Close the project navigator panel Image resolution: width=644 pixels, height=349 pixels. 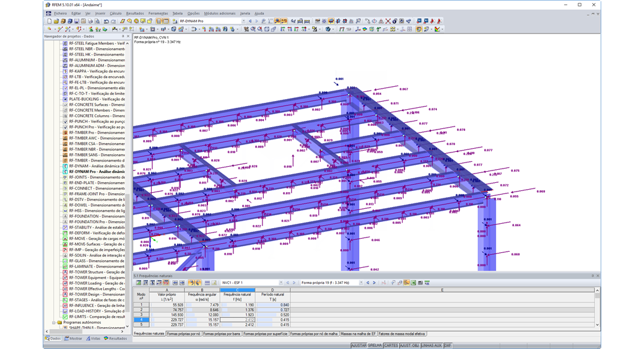[128, 37]
